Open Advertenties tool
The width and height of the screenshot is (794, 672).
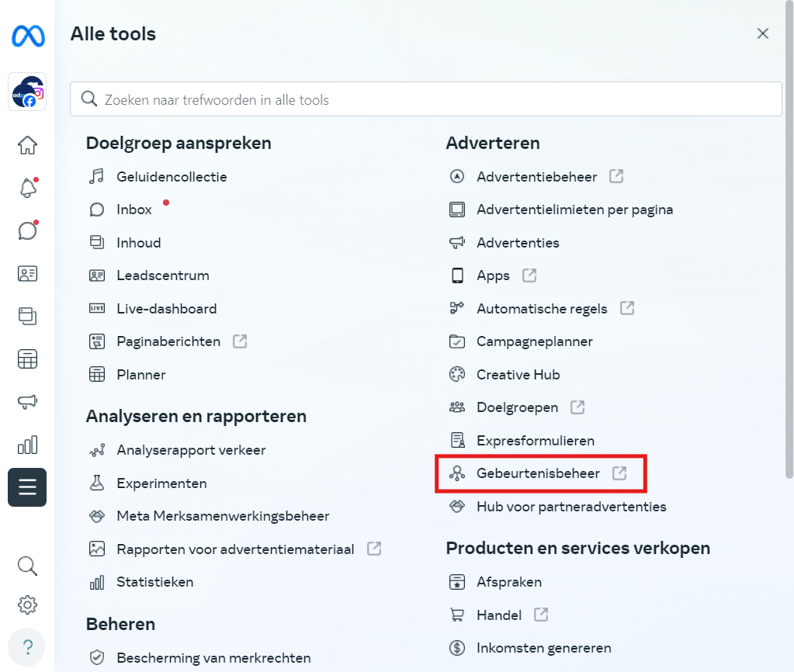tap(518, 243)
